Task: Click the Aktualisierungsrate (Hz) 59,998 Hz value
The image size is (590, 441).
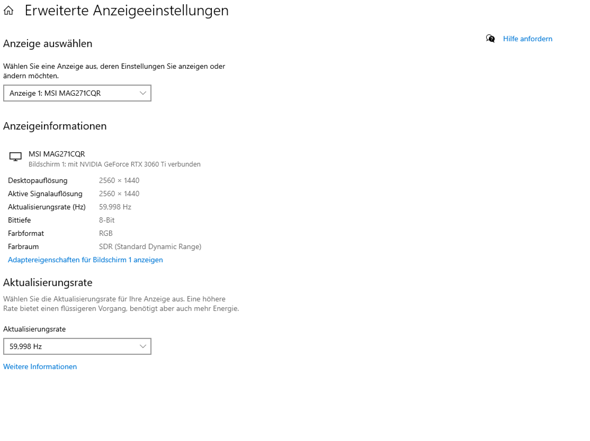Action: click(x=115, y=207)
